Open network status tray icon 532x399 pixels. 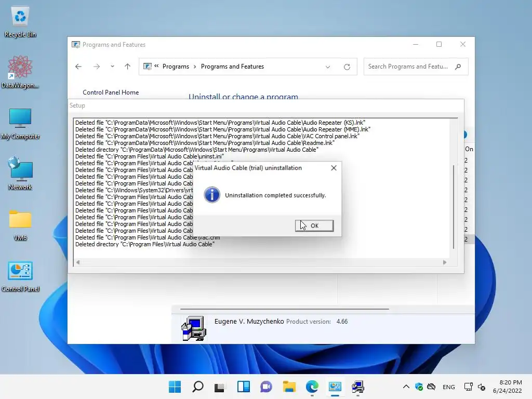[469, 387]
